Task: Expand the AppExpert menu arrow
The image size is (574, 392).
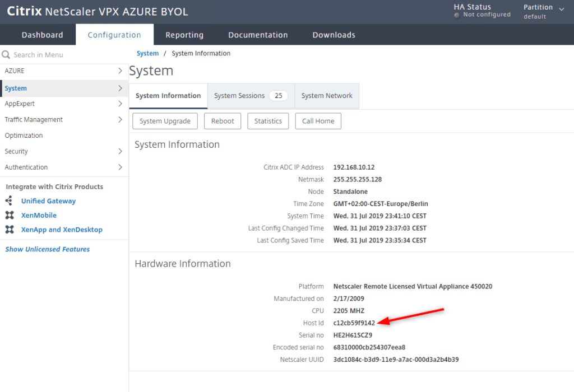Action: coord(120,104)
